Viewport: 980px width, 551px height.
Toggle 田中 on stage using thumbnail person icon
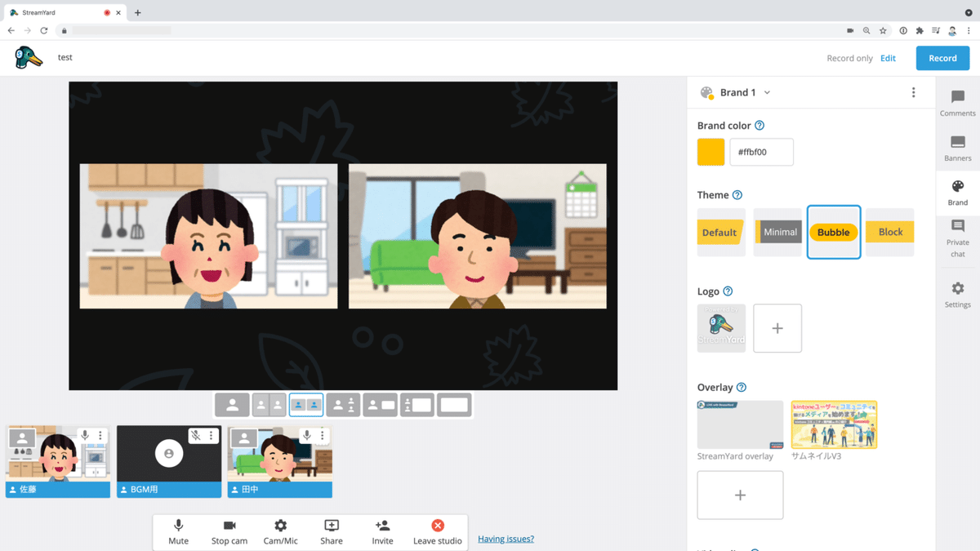(244, 438)
